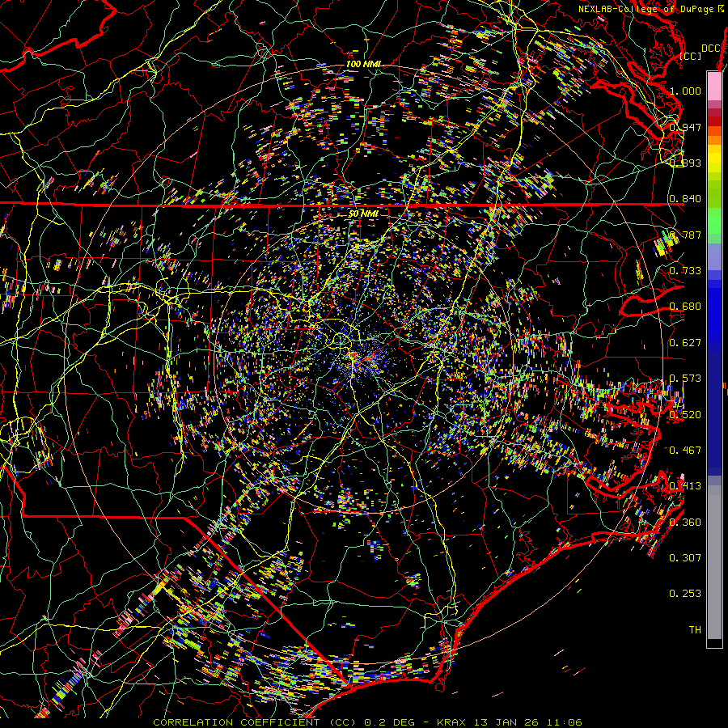This screenshot has height=728, width=728.
Task: Click the 0.787 color scale value
Action: 685,235
